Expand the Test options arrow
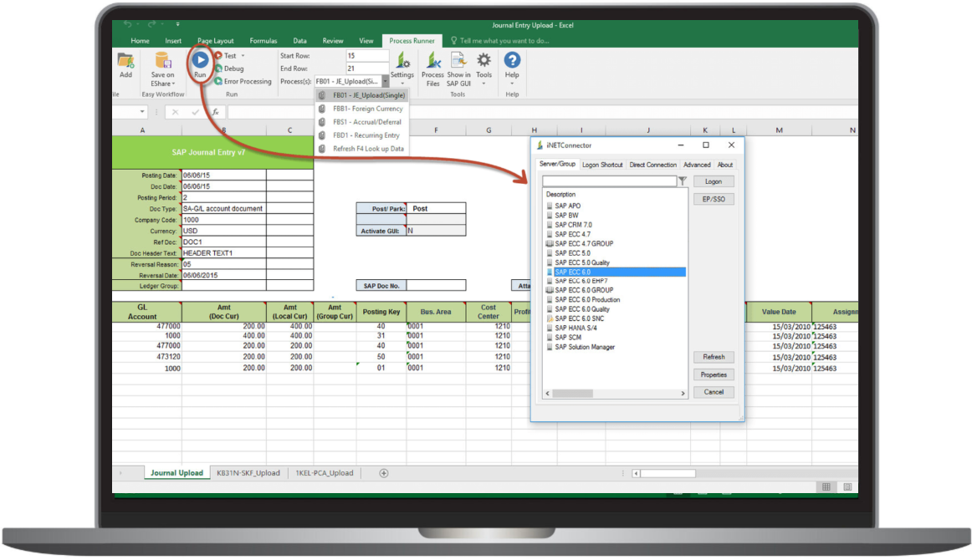972x560 pixels. (243, 56)
